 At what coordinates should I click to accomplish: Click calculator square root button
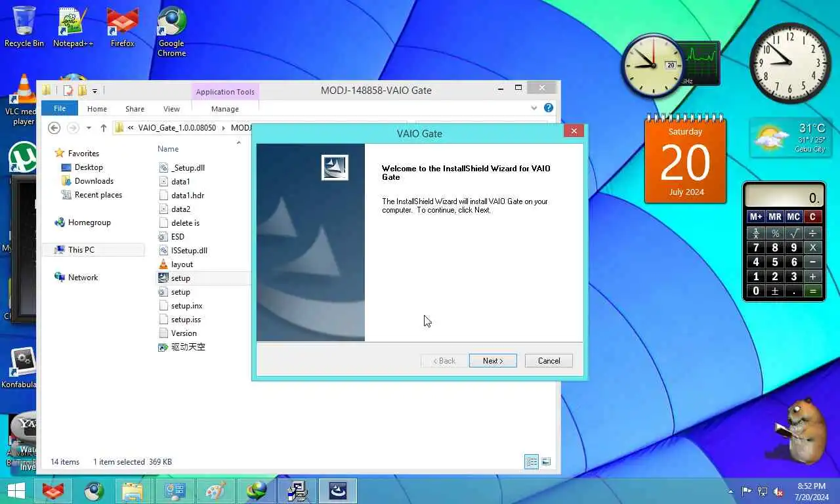click(x=794, y=233)
